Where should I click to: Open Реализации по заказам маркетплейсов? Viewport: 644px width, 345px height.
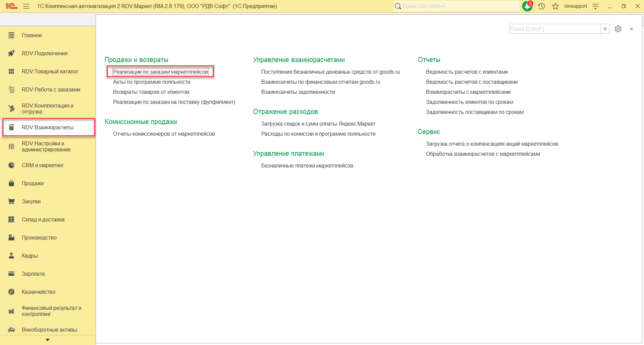point(160,72)
